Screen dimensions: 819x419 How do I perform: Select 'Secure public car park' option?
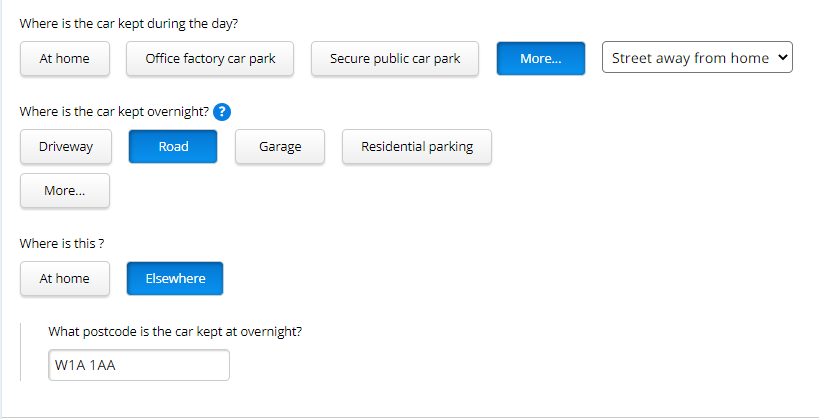coord(395,59)
